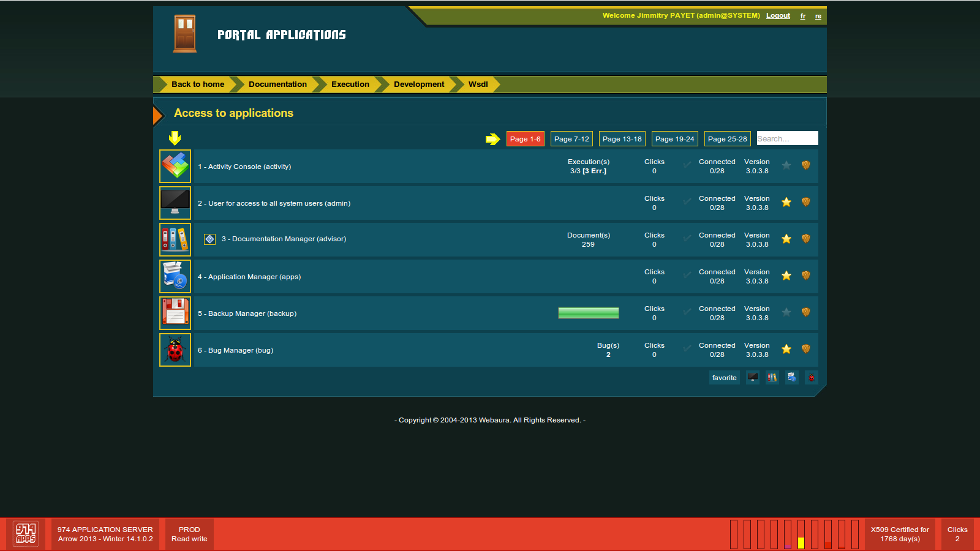Open the Activity Console application icon
This screenshot has height=551, width=980.
coord(175,166)
